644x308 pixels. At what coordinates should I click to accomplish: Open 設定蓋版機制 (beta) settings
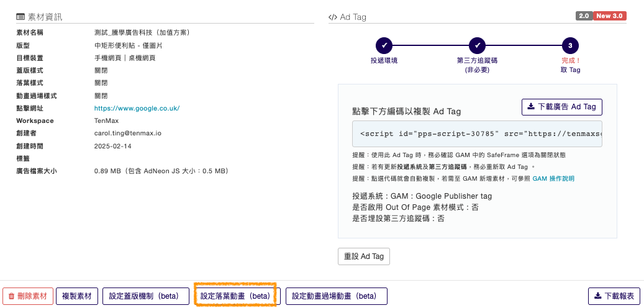pos(146,296)
